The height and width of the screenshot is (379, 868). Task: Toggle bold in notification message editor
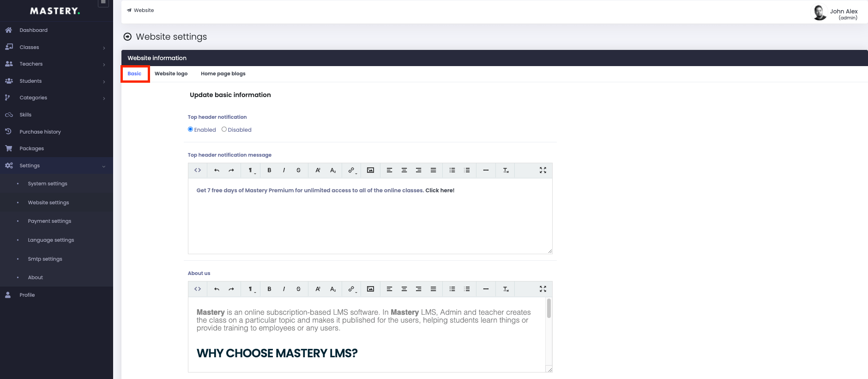269,170
